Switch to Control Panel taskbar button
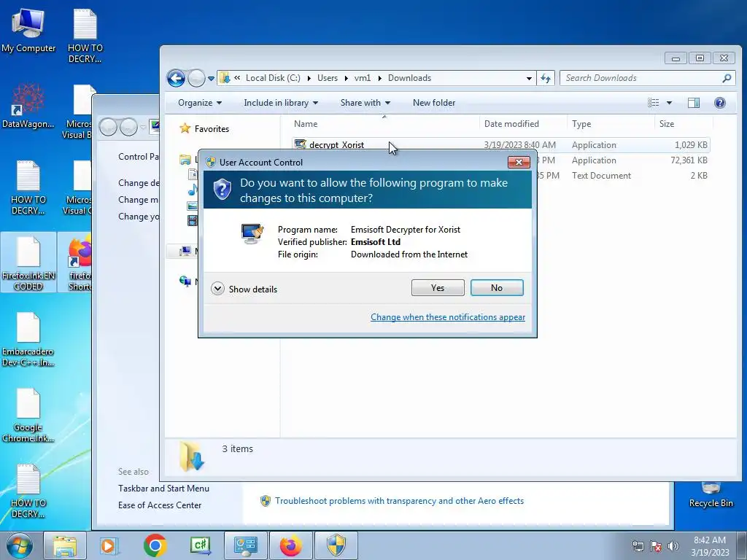The height and width of the screenshot is (560, 747). [x=245, y=545]
